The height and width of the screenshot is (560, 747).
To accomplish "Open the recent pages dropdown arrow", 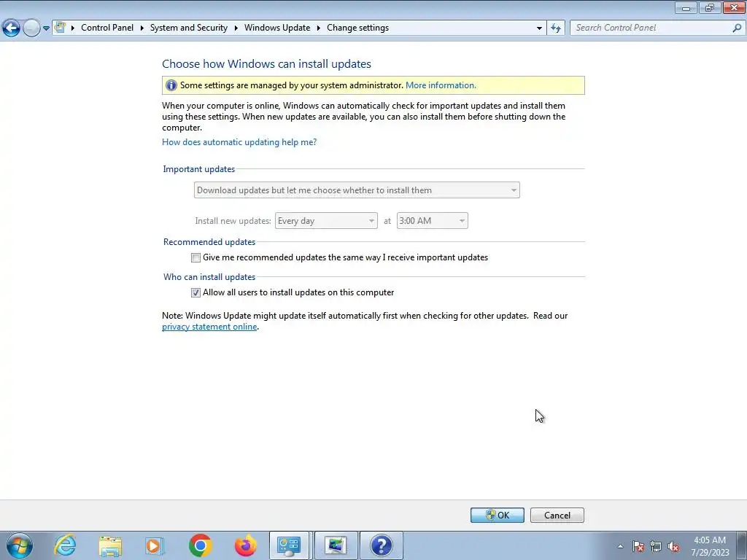I will (46, 28).
